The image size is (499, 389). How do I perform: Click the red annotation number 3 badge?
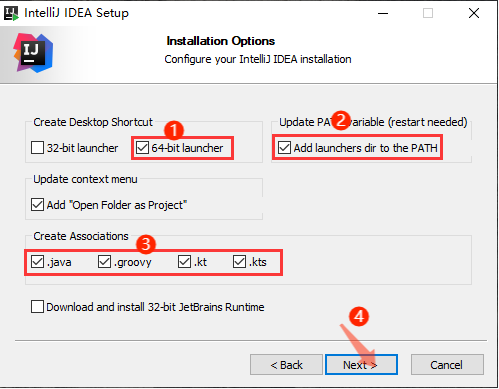pos(146,244)
